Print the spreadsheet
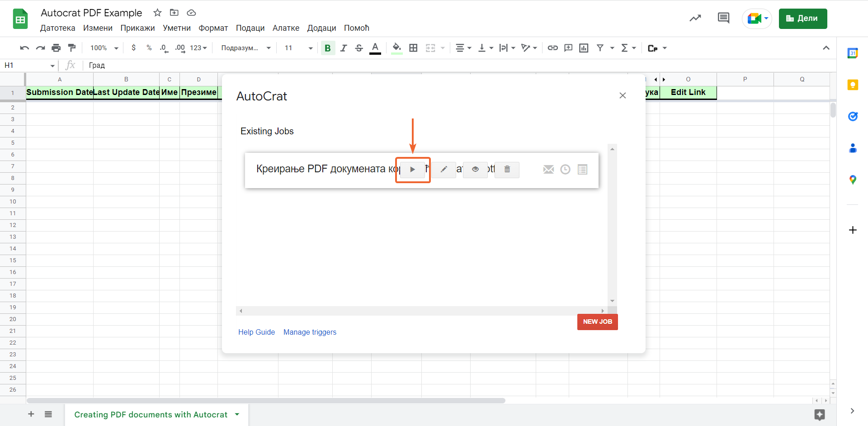Screen dimensions: 868x426 pos(56,48)
